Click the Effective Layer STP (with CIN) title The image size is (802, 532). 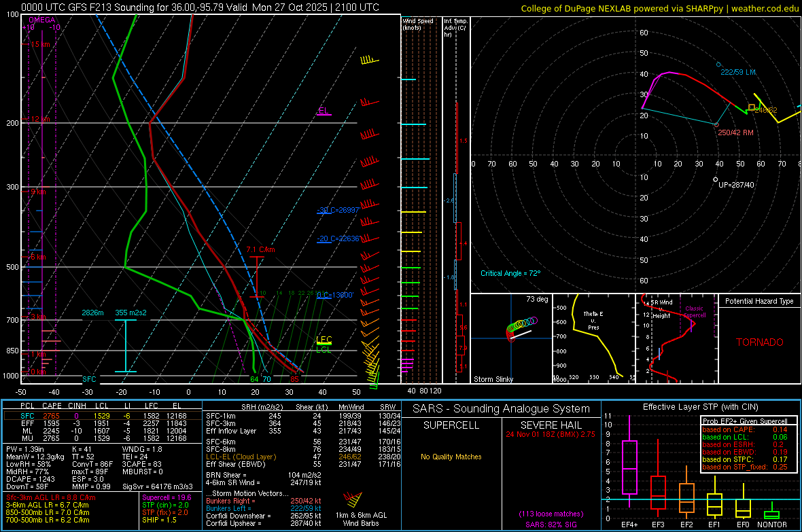coord(700,407)
